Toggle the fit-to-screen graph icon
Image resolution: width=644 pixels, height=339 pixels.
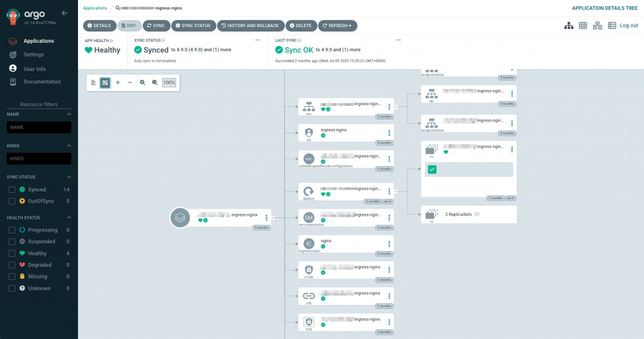tap(105, 82)
